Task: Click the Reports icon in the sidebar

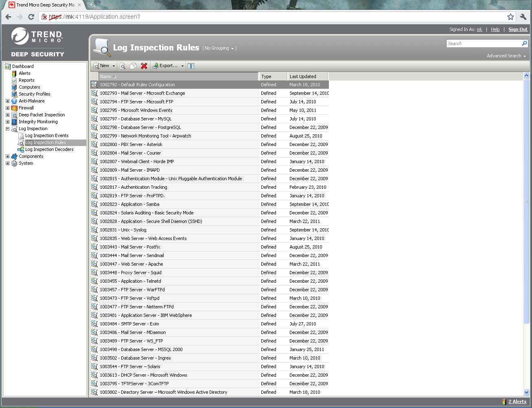Action: [x=14, y=80]
